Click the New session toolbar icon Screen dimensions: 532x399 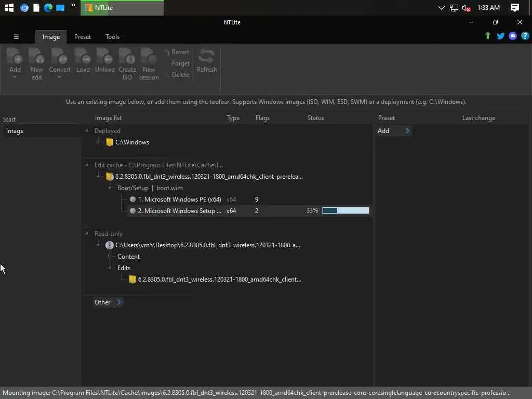[x=149, y=56]
